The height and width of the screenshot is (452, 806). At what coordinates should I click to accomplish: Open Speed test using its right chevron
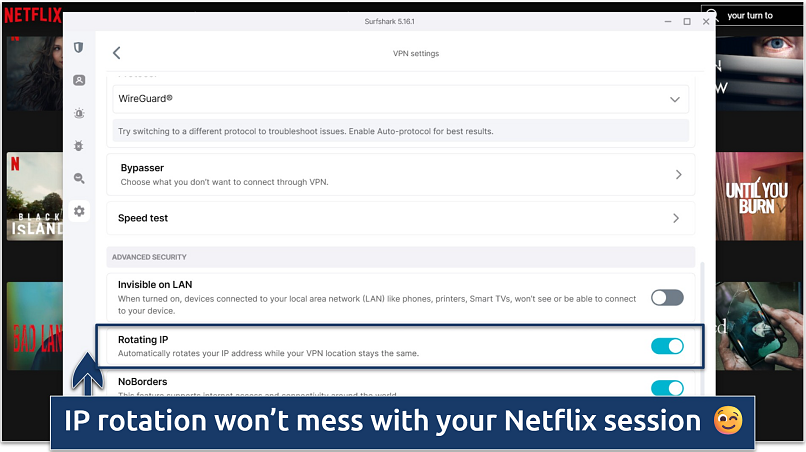(x=676, y=218)
